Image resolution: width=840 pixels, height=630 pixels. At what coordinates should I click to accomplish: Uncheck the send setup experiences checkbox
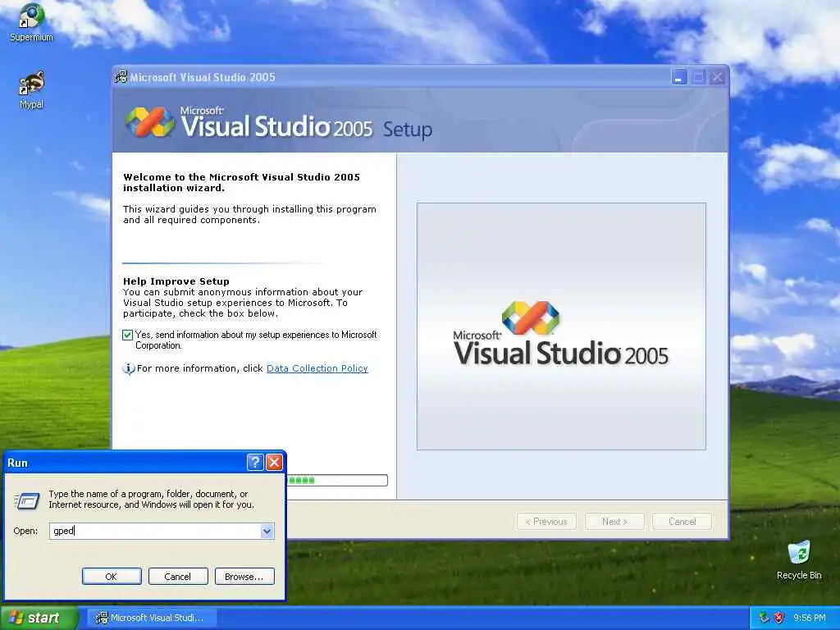coord(127,336)
